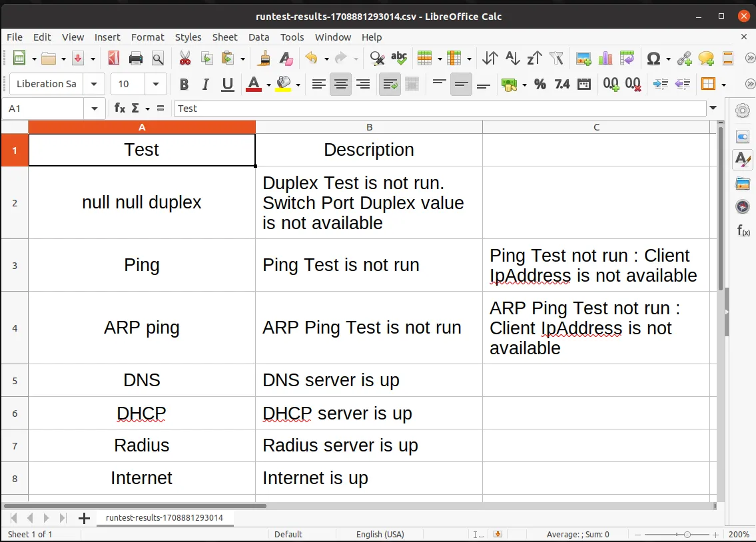Insert chart icon
The image size is (756, 542).
click(x=605, y=59)
